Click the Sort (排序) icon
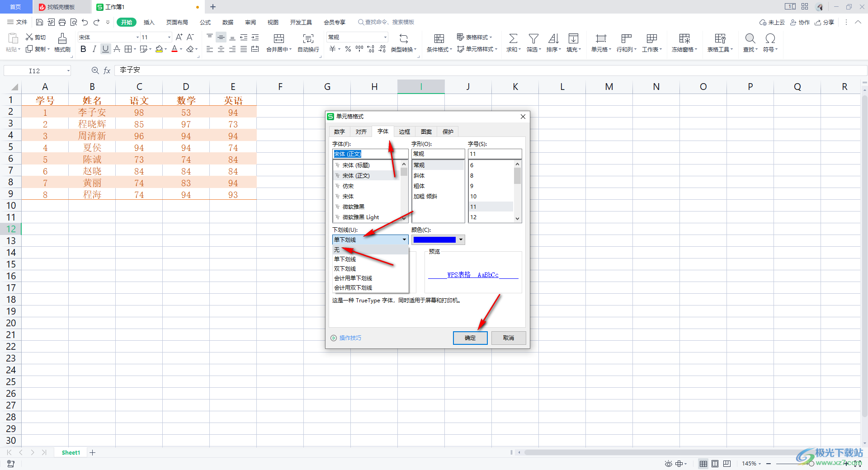Screen dimensions: 868x470 click(553, 38)
